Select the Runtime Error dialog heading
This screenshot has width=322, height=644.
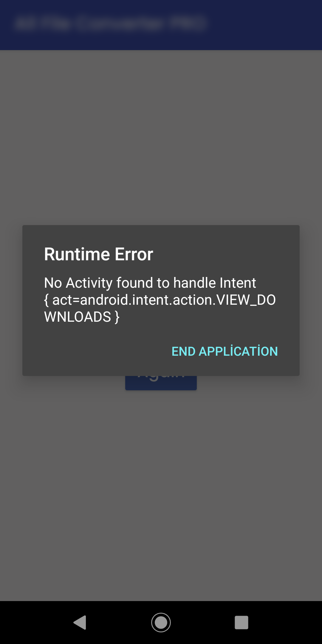point(99,254)
